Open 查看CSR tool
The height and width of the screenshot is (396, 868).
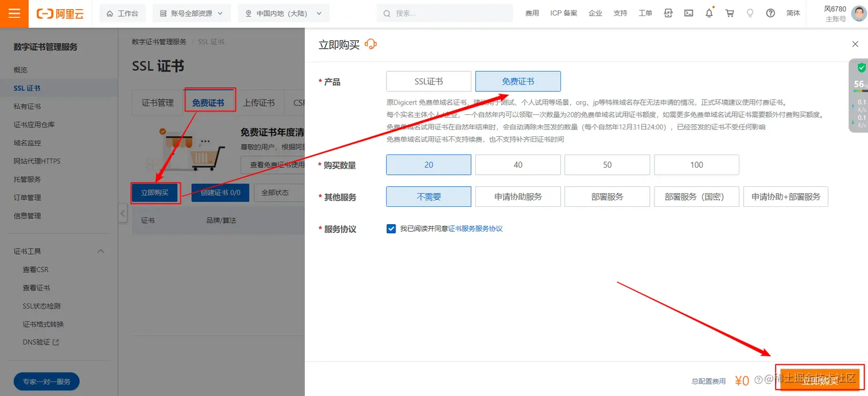(36, 270)
